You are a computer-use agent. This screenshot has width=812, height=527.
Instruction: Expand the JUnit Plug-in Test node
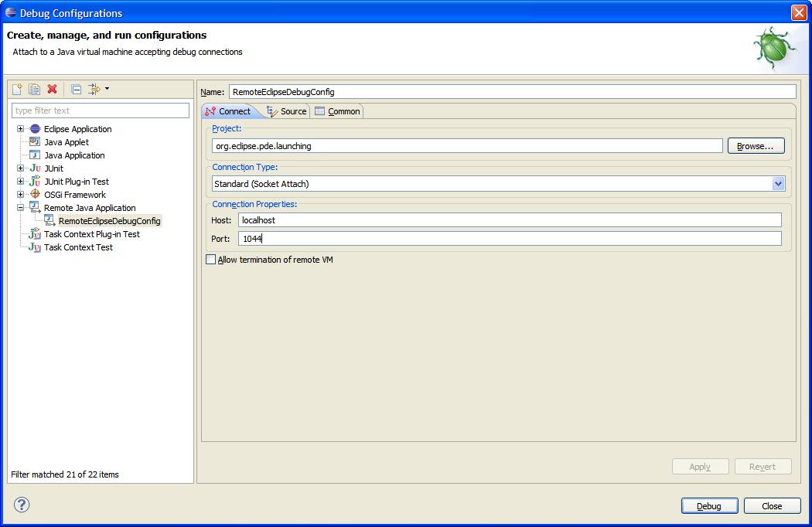pyautogui.click(x=20, y=181)
